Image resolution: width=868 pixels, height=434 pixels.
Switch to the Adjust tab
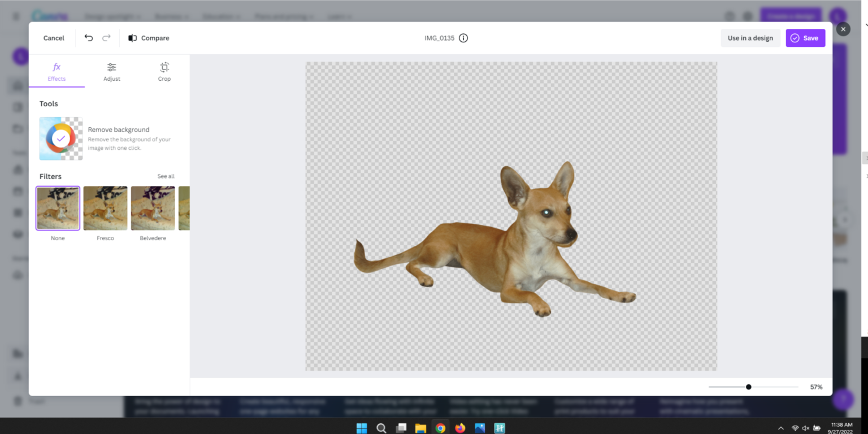point(111,72)
